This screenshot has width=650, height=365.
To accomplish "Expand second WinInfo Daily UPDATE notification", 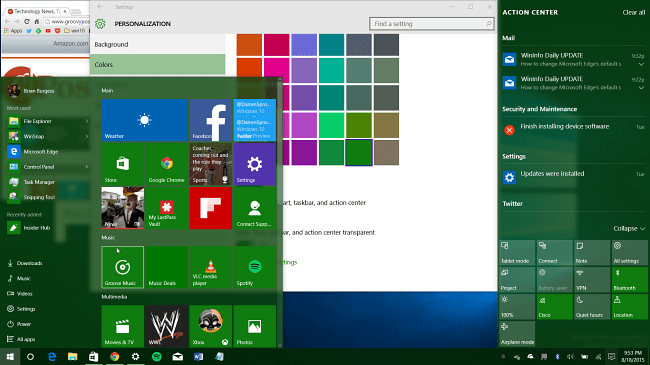I will click(641, 88).
